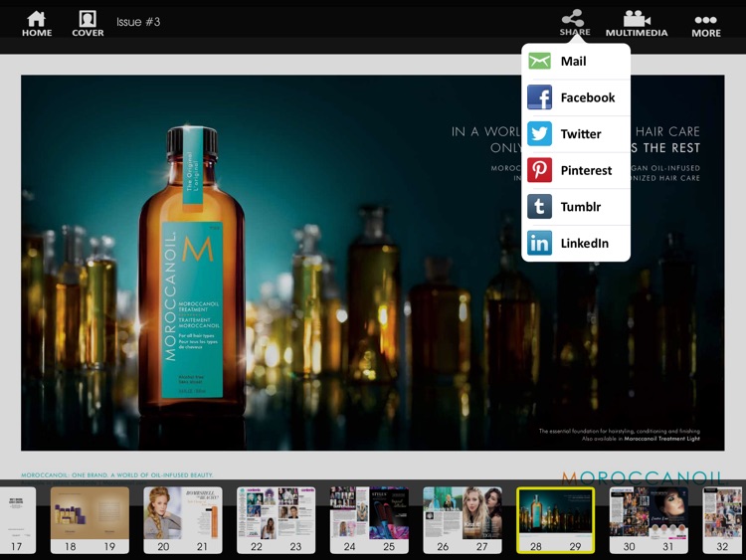Jump to page 17 thumbnail
The width and height of the screenshot is (746, 560).
pos(18,520)
